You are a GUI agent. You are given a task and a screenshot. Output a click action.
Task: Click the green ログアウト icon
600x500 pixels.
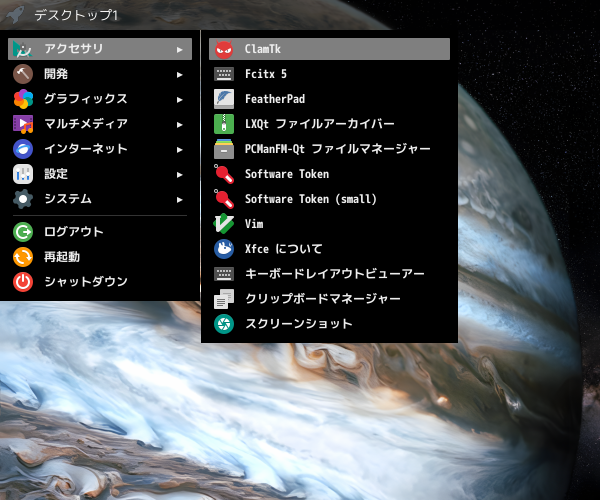[23, 232]
